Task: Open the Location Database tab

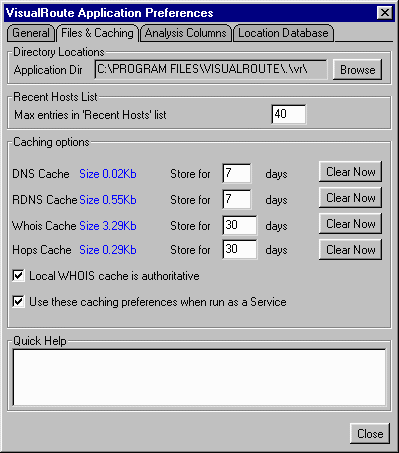Action: pyautogui.click(x=283, y=33)
